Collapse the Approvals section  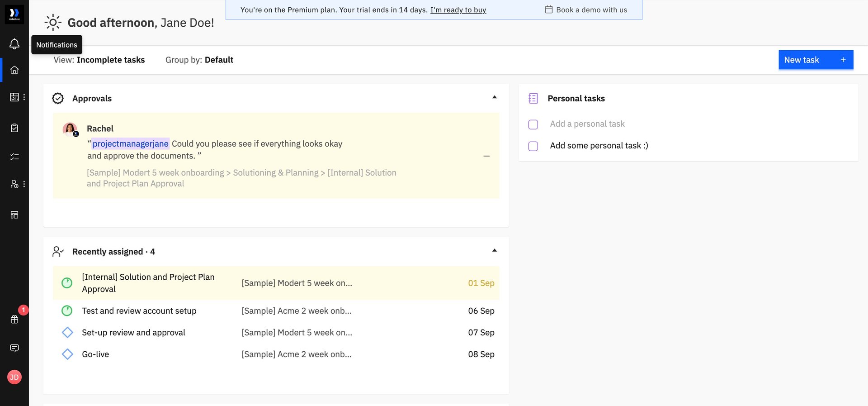pos(495,97)
